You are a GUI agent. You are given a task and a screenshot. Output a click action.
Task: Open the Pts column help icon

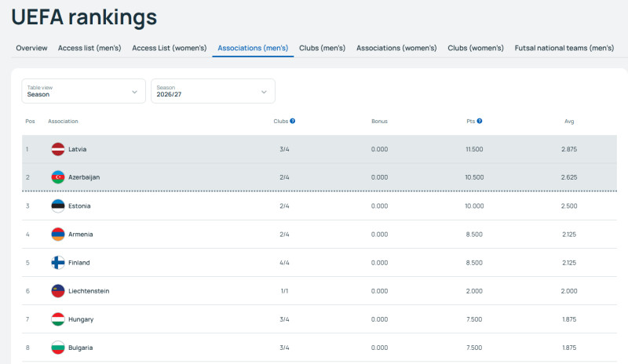click(x=480, y=121)
